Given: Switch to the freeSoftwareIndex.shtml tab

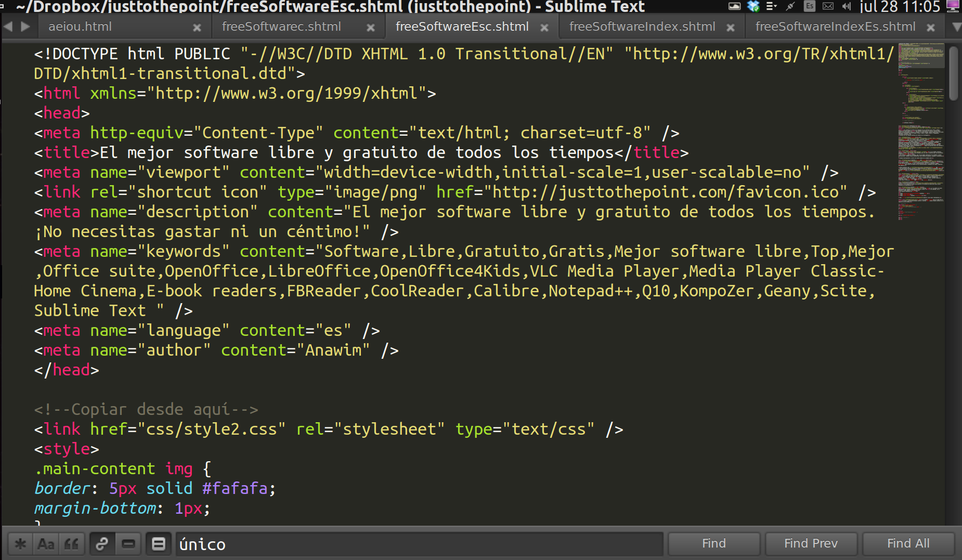Looking at the screenshot, I should pyautogui.click(x=642, y=26).
